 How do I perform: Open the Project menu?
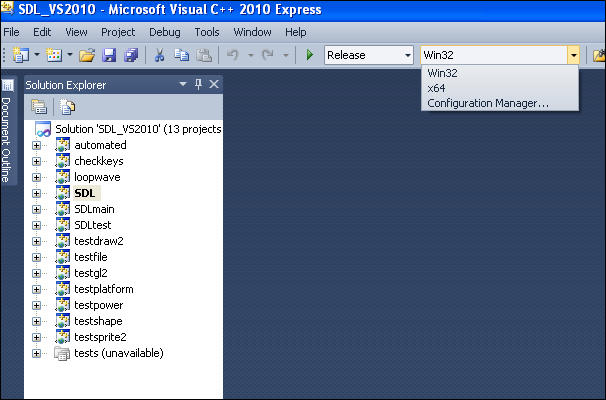pos(118,32)
